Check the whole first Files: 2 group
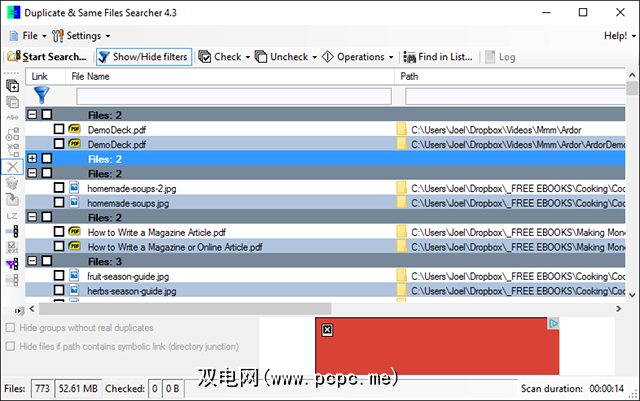The image size is (640, 401). 47,114
